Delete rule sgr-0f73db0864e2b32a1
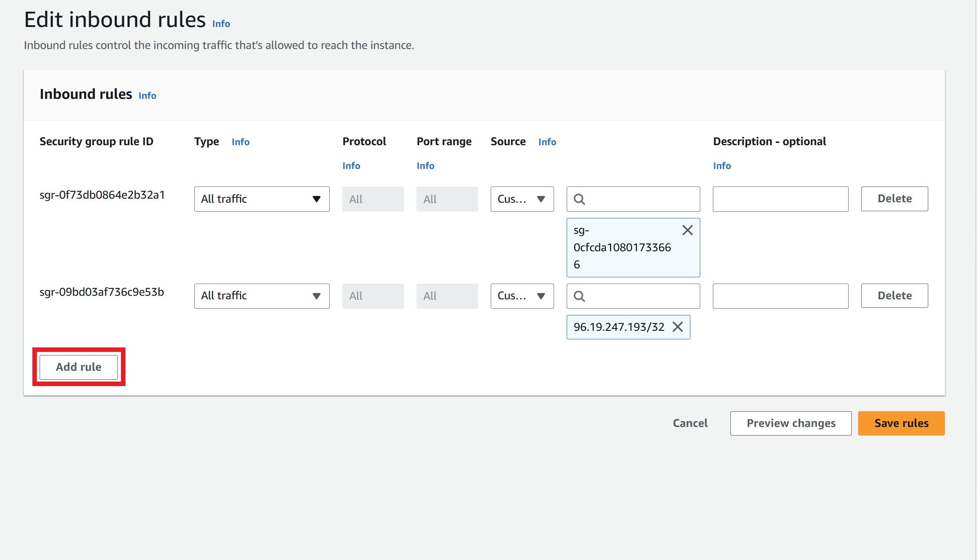Screen dimensions: 980x560 894,199
